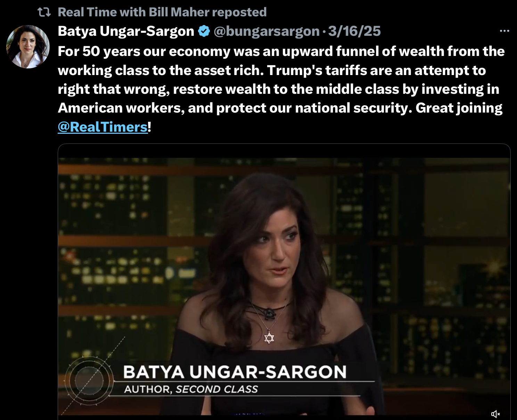The height and width of the screenshot is (420, 517).
Task: Play the embedded Real Time video clip
Action: [x=284, y=281]
